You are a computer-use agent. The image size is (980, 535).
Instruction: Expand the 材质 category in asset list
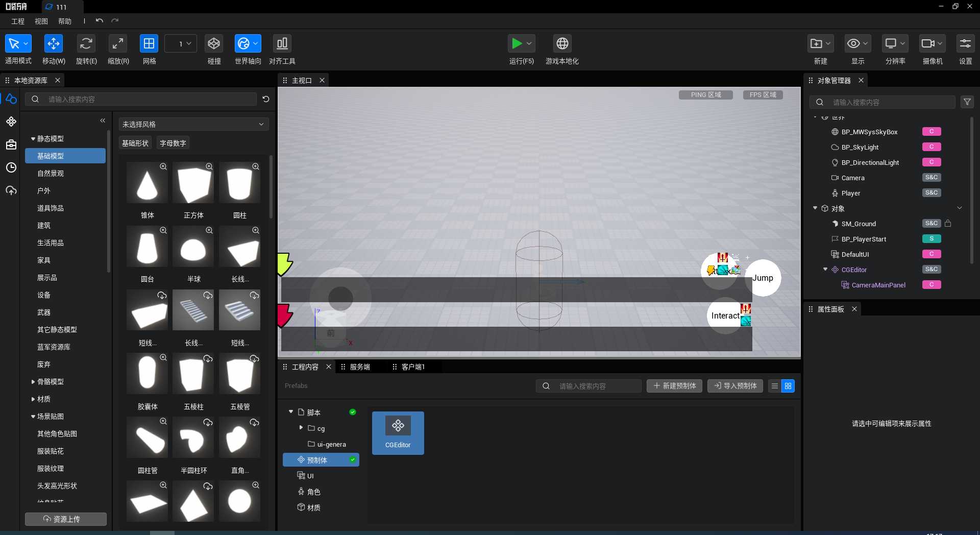click(x=33, y=399)
